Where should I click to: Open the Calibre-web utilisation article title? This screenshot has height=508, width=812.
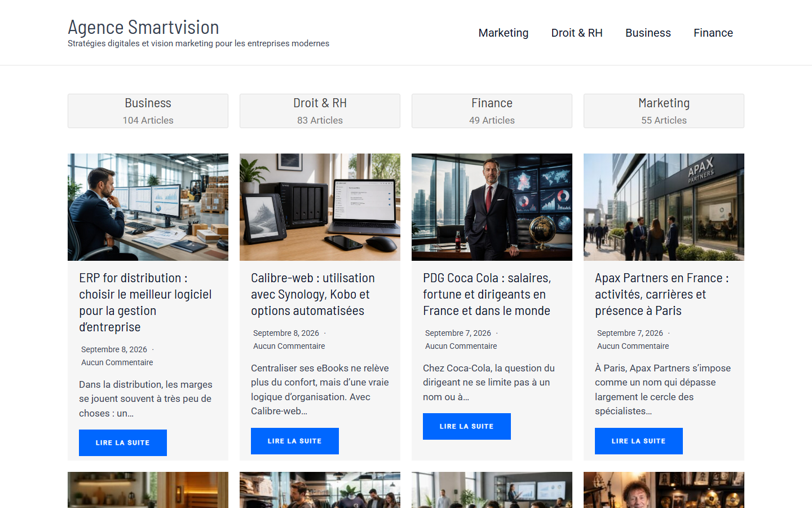(x=313, y=294)
